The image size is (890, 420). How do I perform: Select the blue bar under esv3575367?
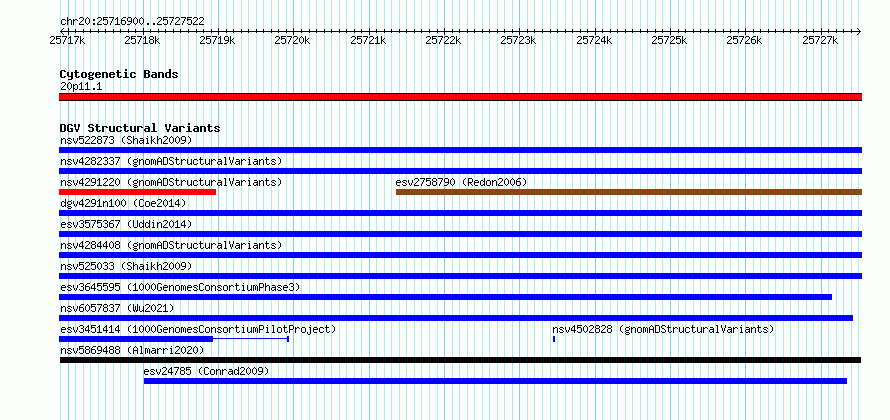pyautogui.click(x=460, y=234)
